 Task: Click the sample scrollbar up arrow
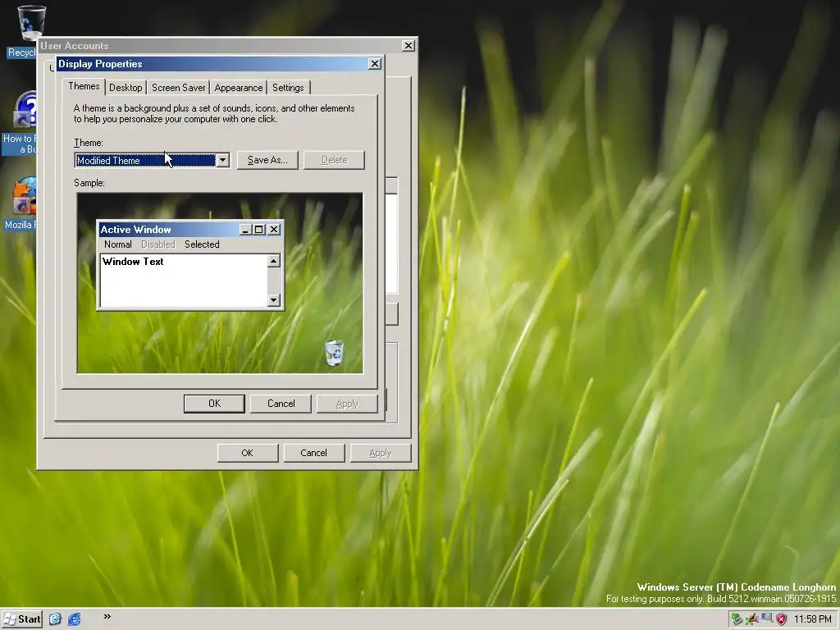tap(274, 261)
